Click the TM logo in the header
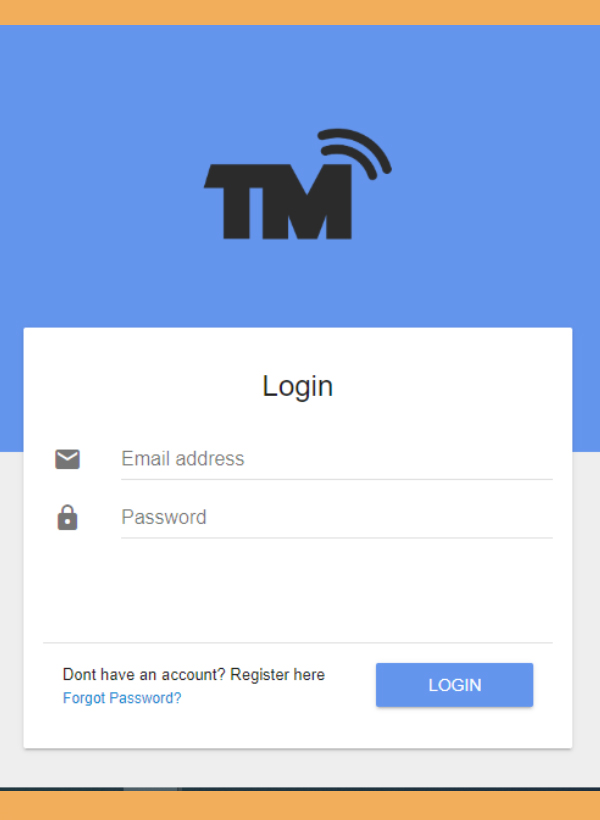Image resolution: width=600 pixels, height=820 pixels. click(298, 184)
